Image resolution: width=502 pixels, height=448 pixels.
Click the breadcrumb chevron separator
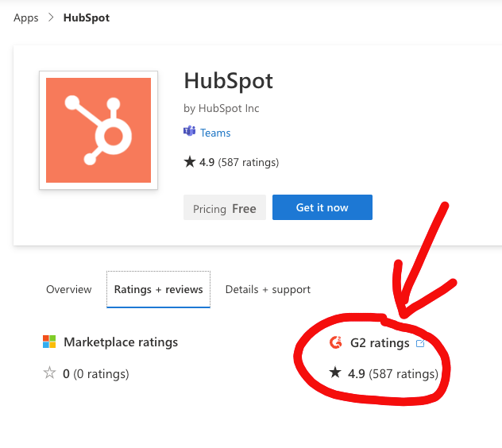point(51,17)
